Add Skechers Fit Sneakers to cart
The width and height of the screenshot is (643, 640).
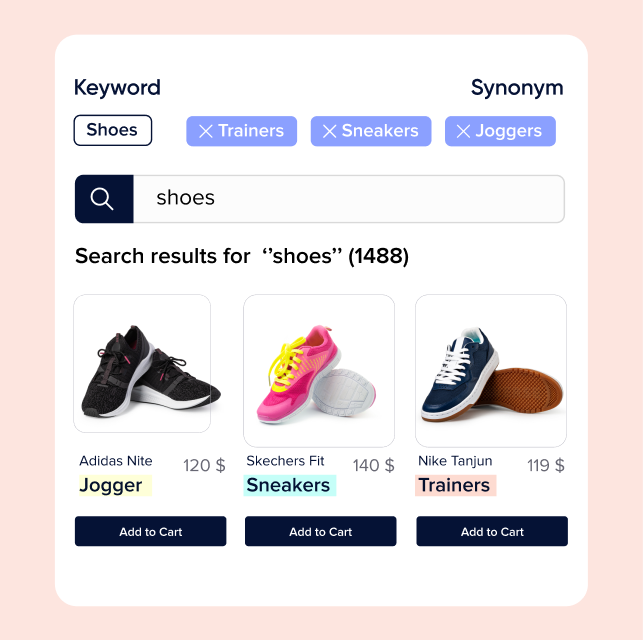321,531
